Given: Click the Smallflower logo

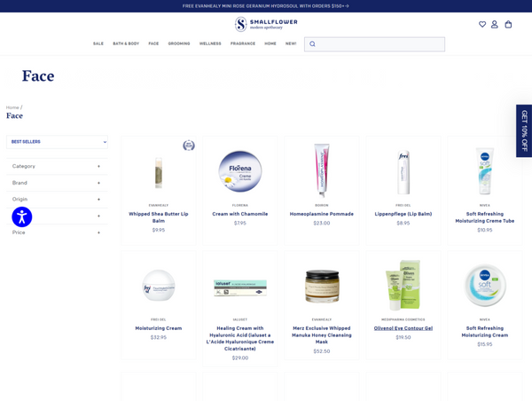Looking at the screenshot, I should (266, 24).
